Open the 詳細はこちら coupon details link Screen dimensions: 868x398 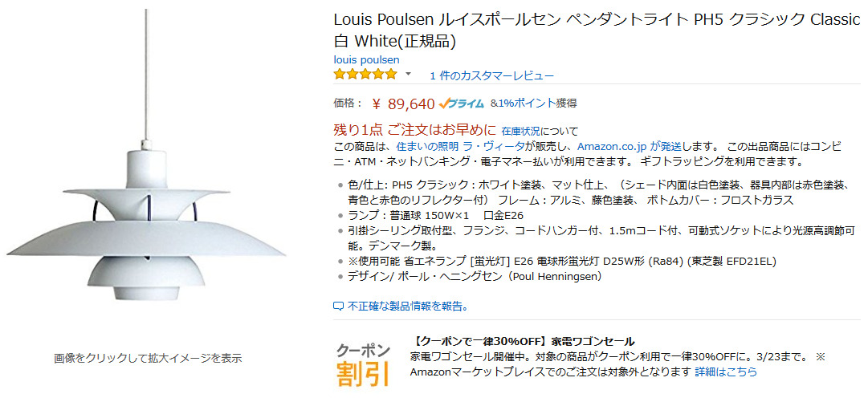click(725, 372)
